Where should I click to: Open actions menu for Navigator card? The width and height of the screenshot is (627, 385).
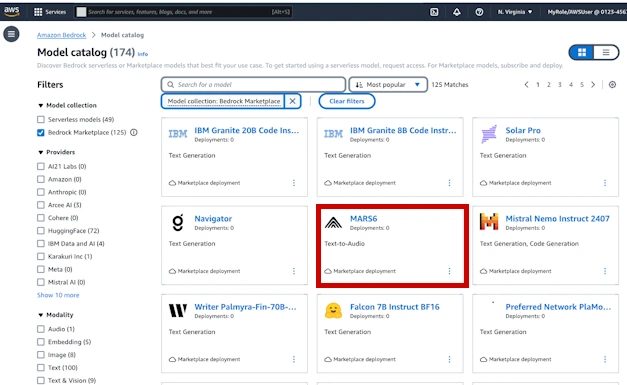click(294, 271)
